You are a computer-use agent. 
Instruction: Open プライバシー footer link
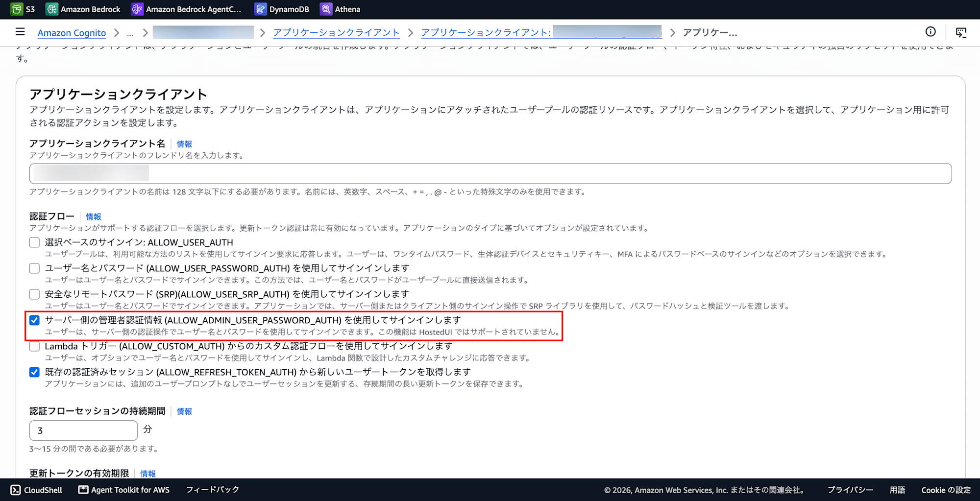[850, 490]
